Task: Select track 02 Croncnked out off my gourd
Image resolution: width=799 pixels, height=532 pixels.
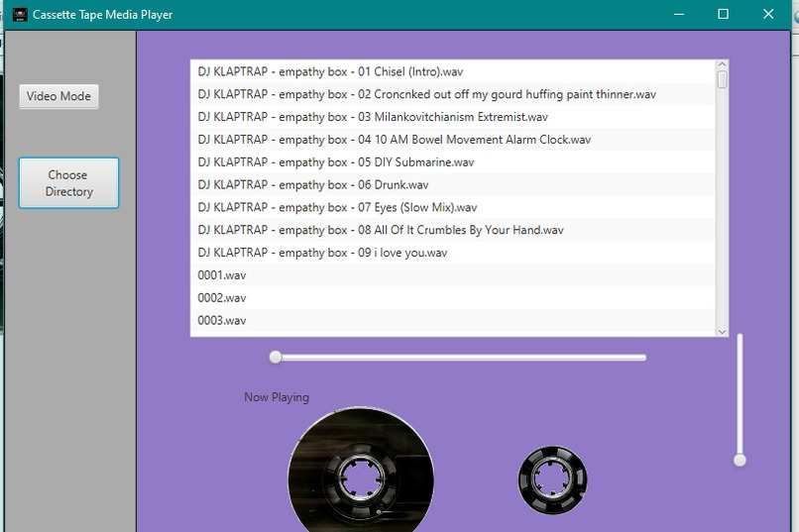Action: click(452, 94)
